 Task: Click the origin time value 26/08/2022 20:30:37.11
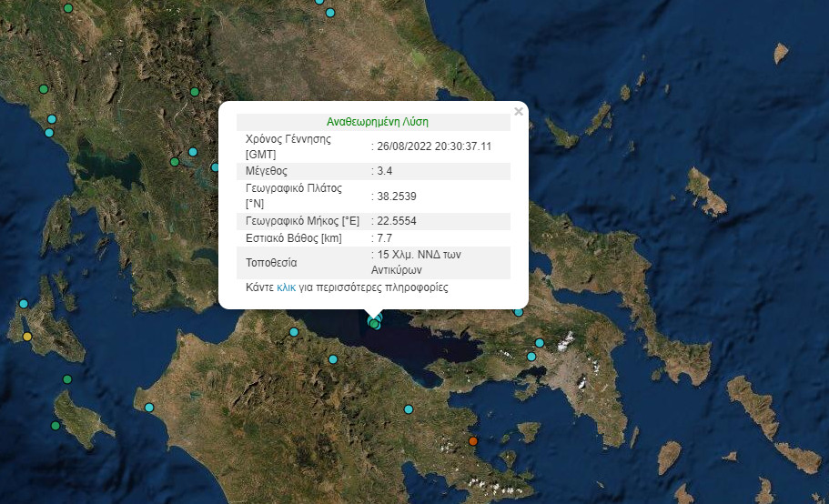(x=434, y=146)
